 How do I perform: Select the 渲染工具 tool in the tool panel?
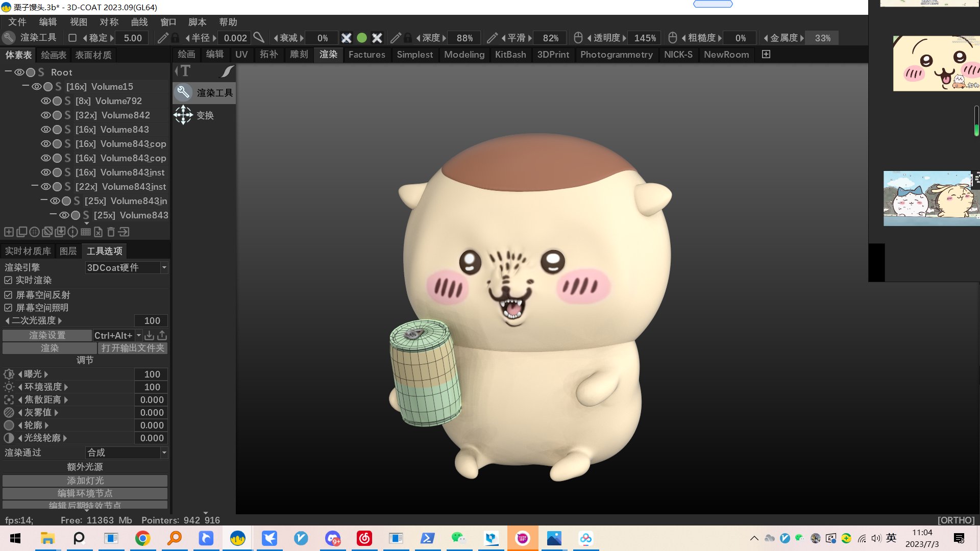tap(204, 93)
